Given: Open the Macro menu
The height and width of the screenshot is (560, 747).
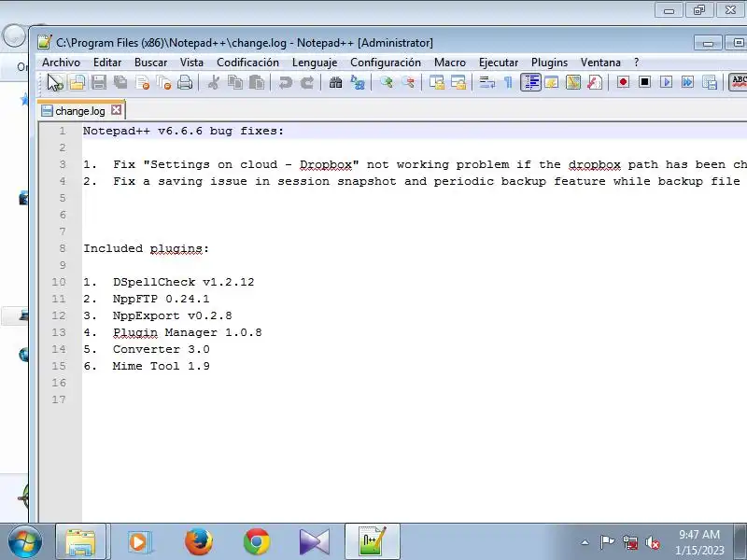Looking at the screenshot, I should [450, 63].
